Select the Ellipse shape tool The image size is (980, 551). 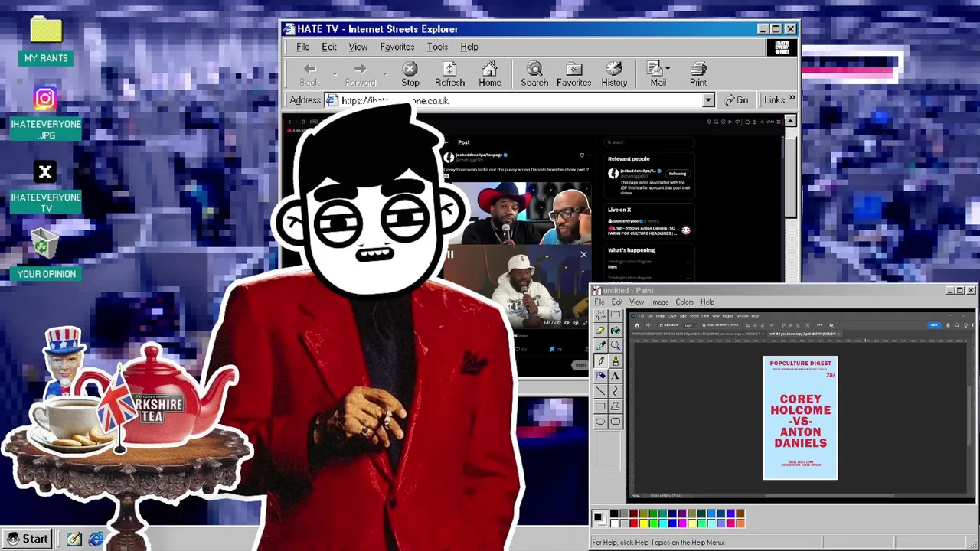click(601, 421)
